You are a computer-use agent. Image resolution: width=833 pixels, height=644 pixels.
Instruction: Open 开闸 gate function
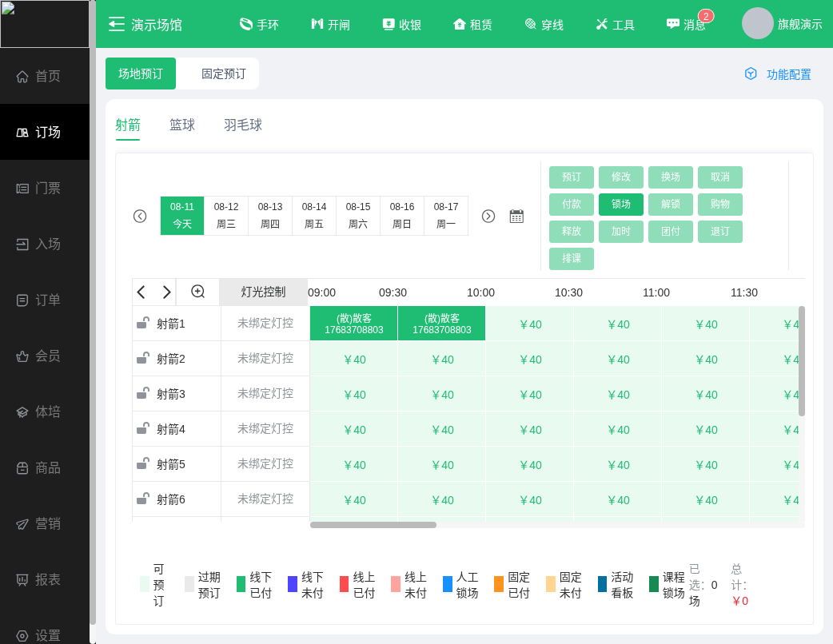click(330, 25)
